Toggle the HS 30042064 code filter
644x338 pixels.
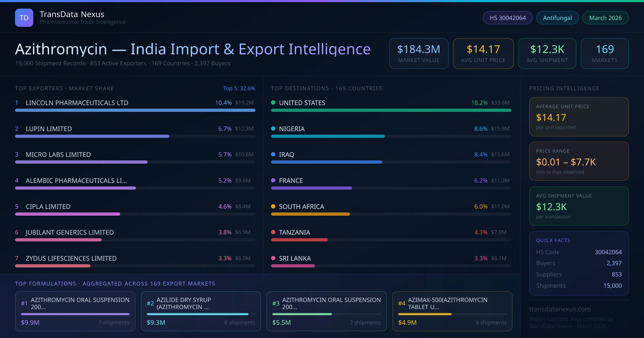point(507,17)
